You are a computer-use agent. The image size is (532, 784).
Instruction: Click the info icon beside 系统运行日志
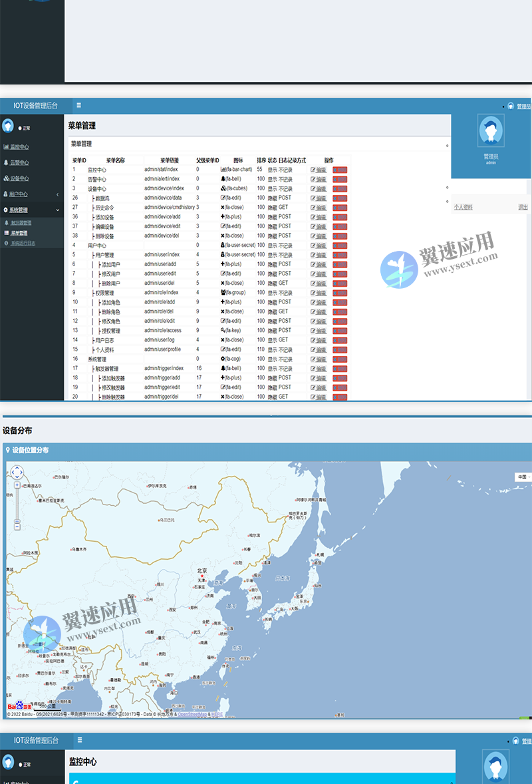pyautogui.click(x=7, y=242)
